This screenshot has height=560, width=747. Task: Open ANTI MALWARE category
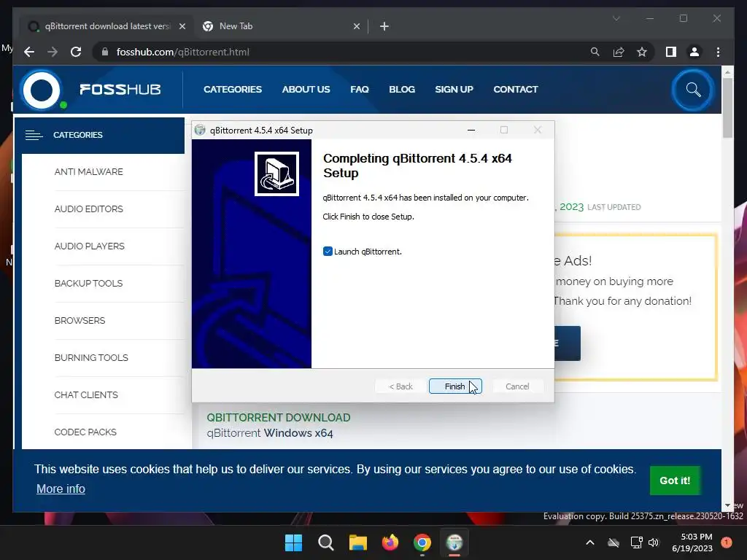(88, 172)
